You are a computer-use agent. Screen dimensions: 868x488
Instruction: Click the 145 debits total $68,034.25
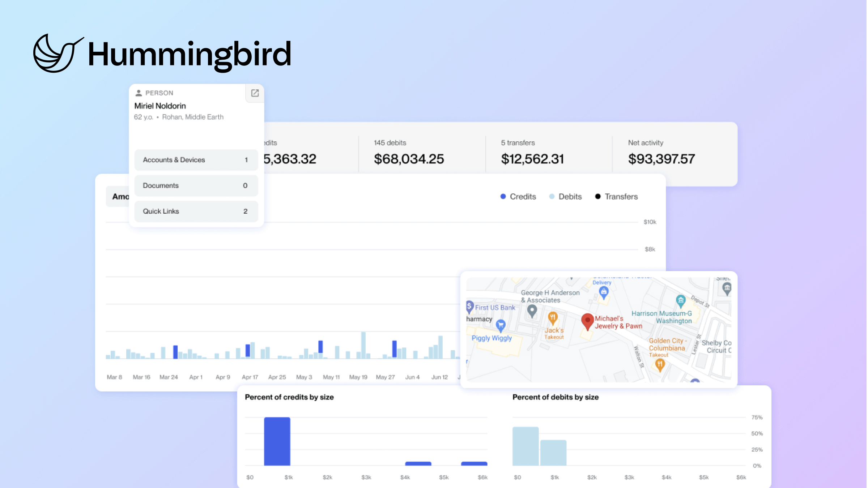click(x=409, y=159)
